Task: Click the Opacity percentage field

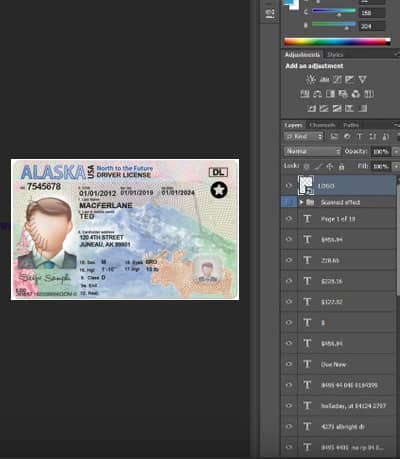Action: 381,152
